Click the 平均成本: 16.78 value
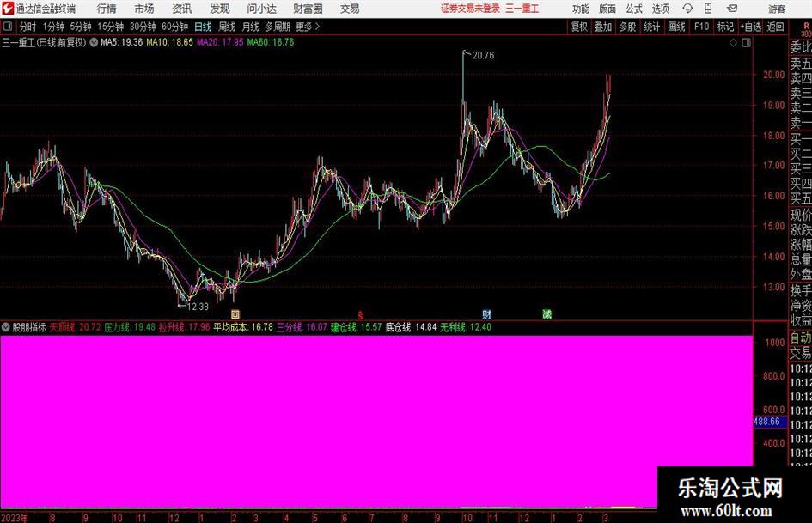 243,327
